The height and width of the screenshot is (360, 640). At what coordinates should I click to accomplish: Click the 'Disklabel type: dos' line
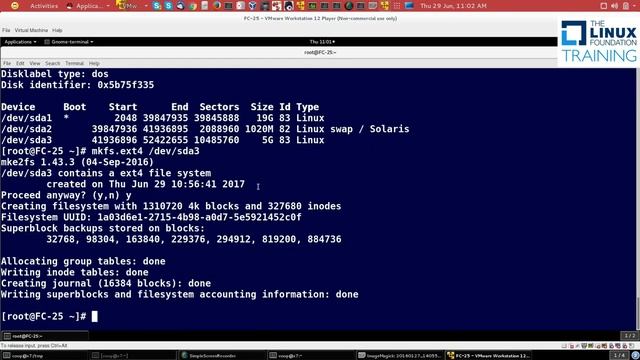55,74
